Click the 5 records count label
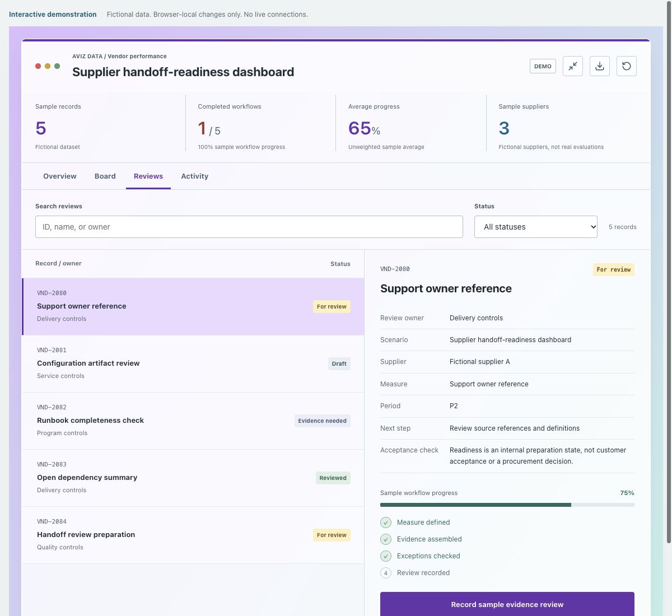 (623, 227)
